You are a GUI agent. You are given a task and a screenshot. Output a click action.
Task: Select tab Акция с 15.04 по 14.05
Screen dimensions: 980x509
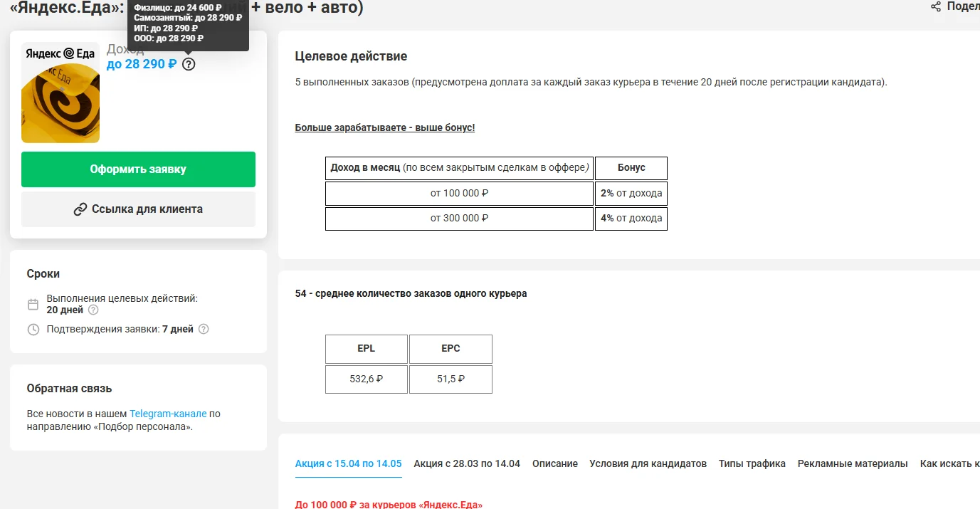[x=349, y=463]
